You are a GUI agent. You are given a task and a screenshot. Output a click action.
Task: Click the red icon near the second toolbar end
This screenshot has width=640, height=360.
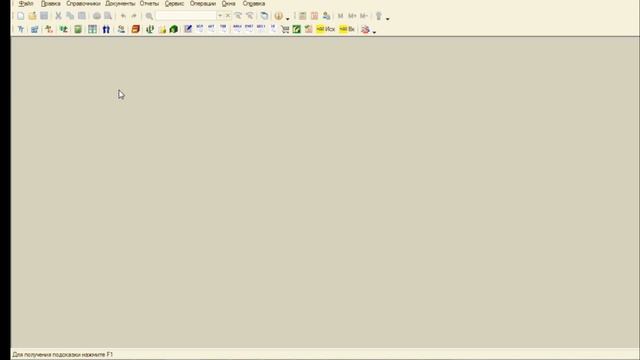tap(365, 29)
